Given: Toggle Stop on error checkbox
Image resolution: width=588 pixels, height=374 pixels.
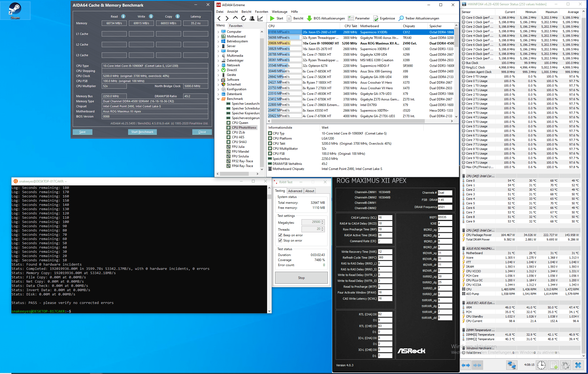Looking at the screenshot, I should click(280, 241).
